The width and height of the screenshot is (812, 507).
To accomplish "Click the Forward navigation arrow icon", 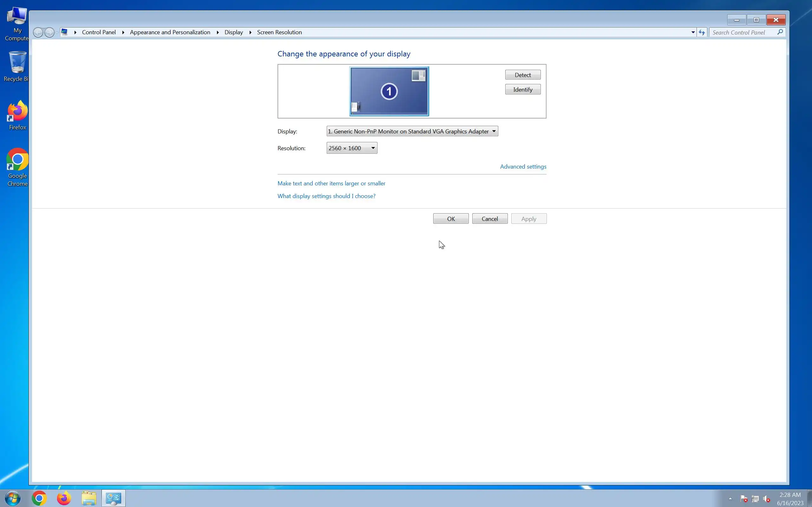I will pyautogui.click(x=49, y=33).
